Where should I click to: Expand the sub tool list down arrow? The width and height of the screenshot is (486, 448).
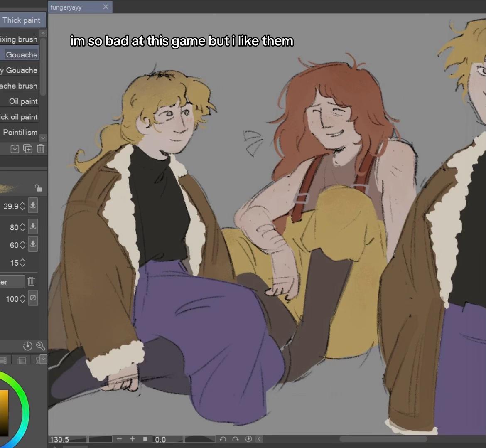pyautogui.click(x=43, y=137)
